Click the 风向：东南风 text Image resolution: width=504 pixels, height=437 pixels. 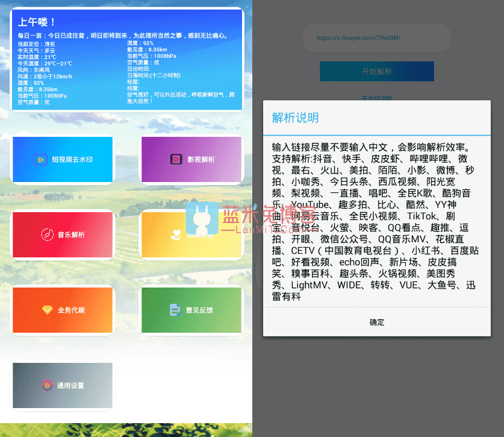[x=34, y=70]
